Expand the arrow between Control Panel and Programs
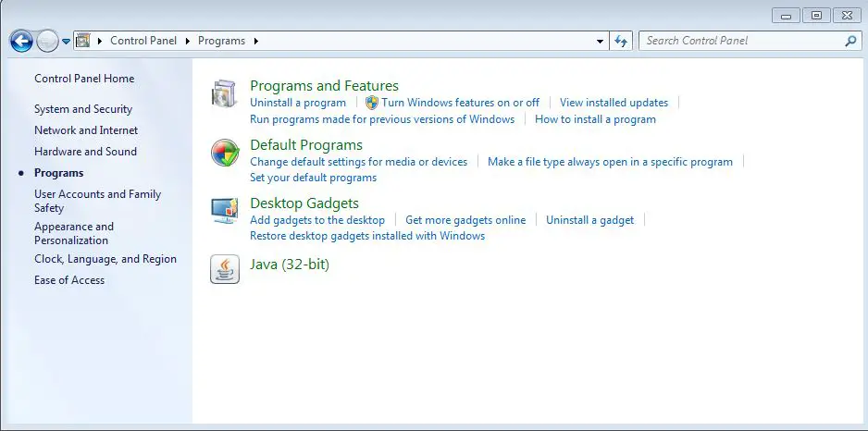 coord(188,41)
